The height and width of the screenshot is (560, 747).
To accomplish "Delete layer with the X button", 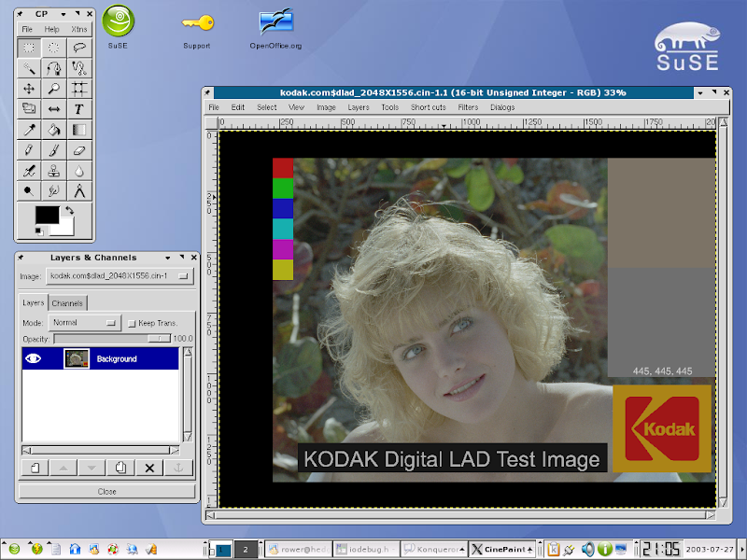I will coord(148,468).
